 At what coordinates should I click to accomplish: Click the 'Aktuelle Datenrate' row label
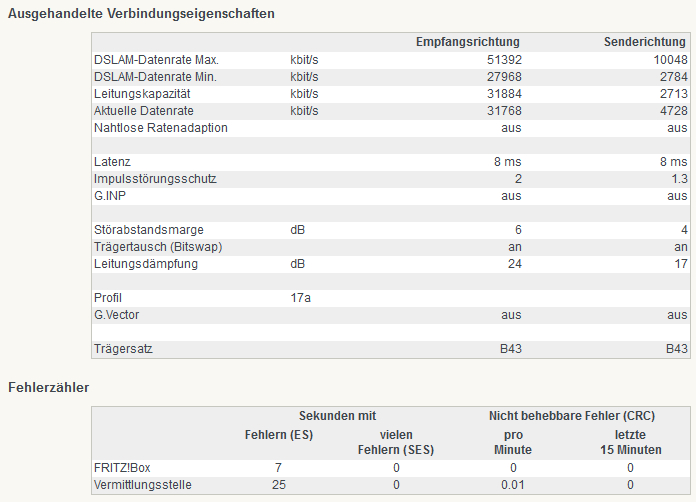pyautogui.click(x=144, y=111)
